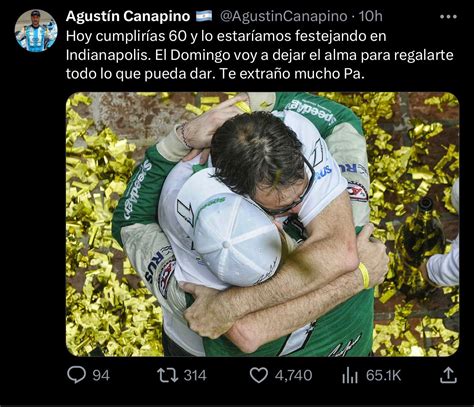Open Agustín Canapino's profile picture
This screenshot has height=407, width=474.
click(x=36, y=31)
